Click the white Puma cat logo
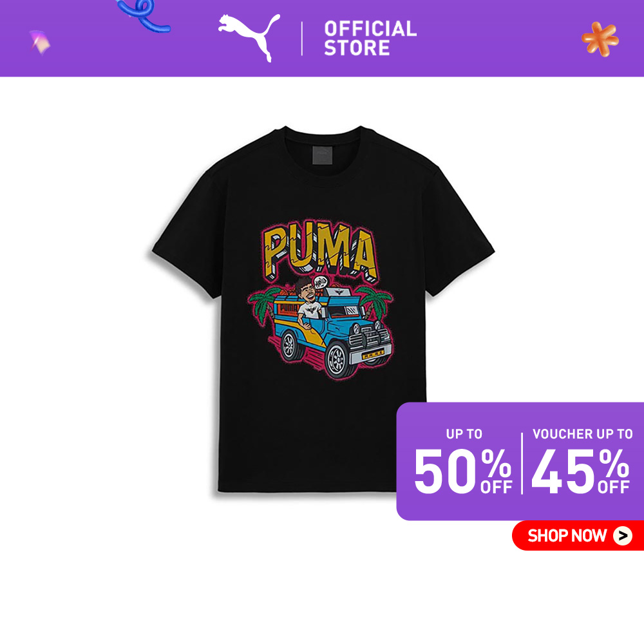This screenshot has height=644, width=644. point(249,37)
